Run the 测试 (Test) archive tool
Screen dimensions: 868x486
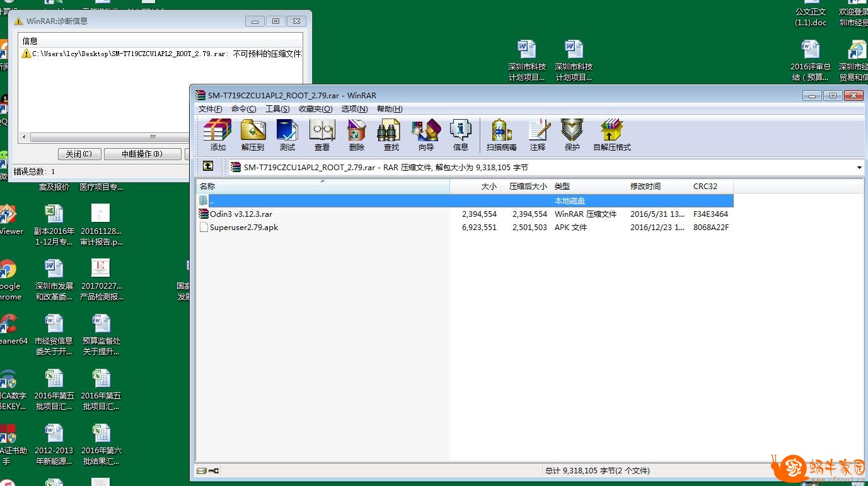(287, 135)
